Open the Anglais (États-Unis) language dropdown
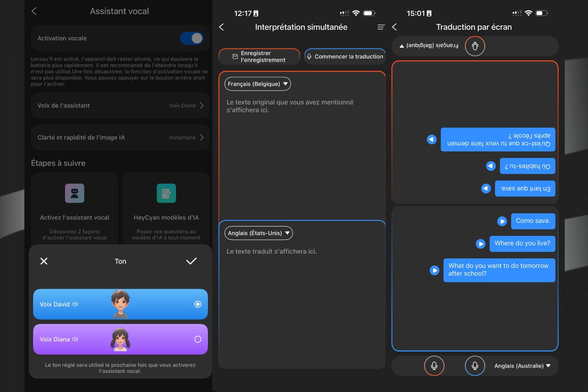Viewport: 588px width, 392px height. point(258,233)
